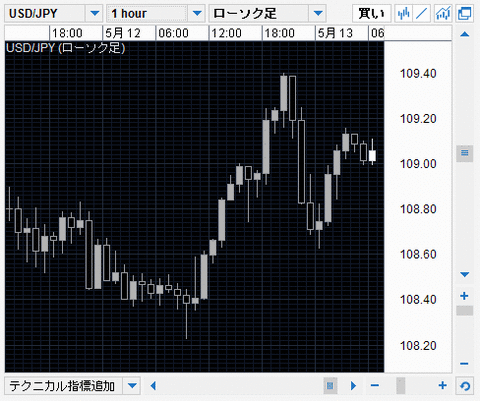Click the 109.00 price label
Screen dimensions: 480x401
point(418,164)
